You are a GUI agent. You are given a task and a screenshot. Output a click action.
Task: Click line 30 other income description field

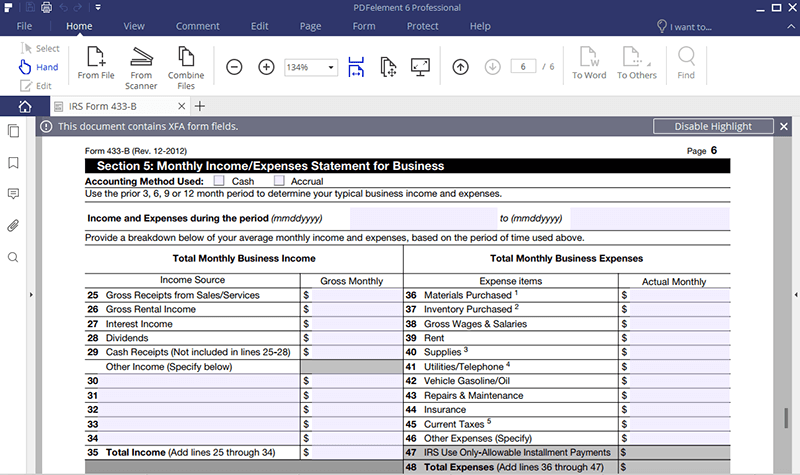tap(199, 381)
